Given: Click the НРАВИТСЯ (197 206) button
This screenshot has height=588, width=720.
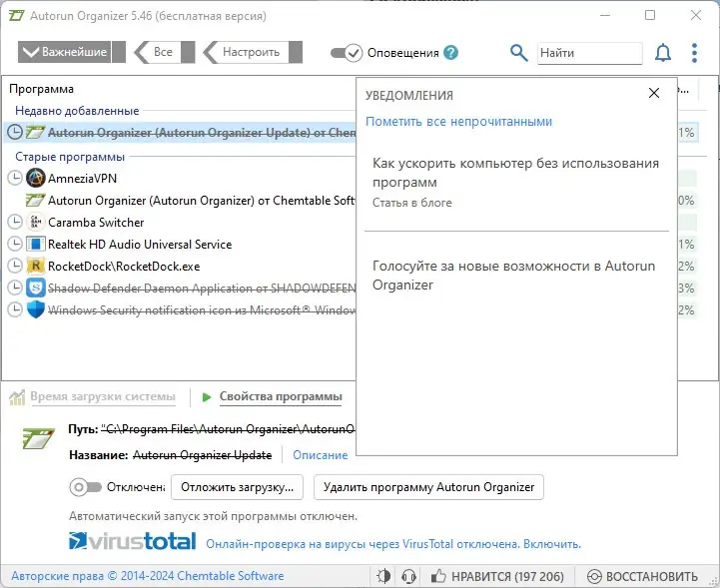Looking at the screenshot, I should (497, 576).
